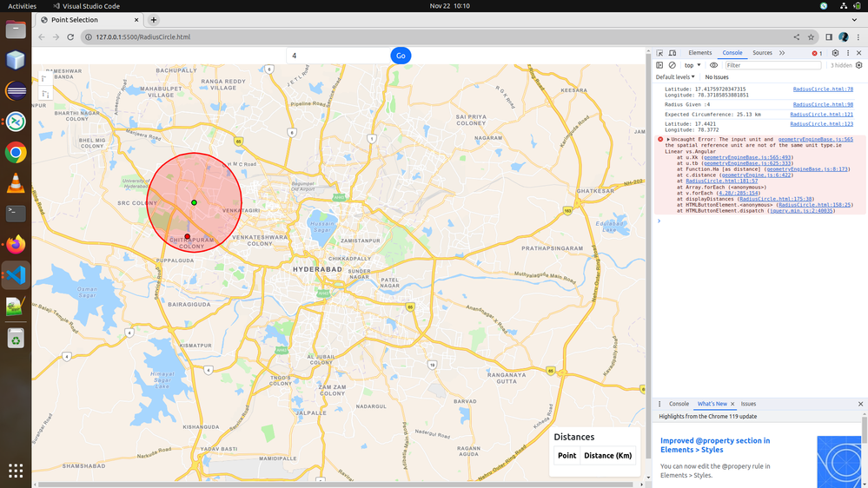Open the Default levels dropdown
The height and width of the screenshot is (488, 868).
pos(675,77)
